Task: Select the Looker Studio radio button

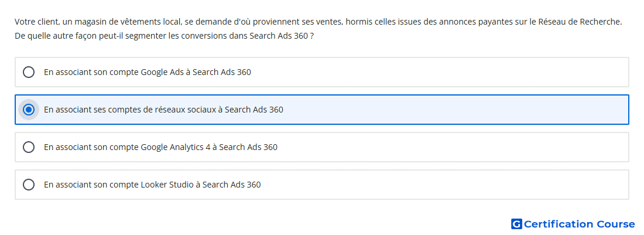Action: pyautogui.click(x=29, y=185)
